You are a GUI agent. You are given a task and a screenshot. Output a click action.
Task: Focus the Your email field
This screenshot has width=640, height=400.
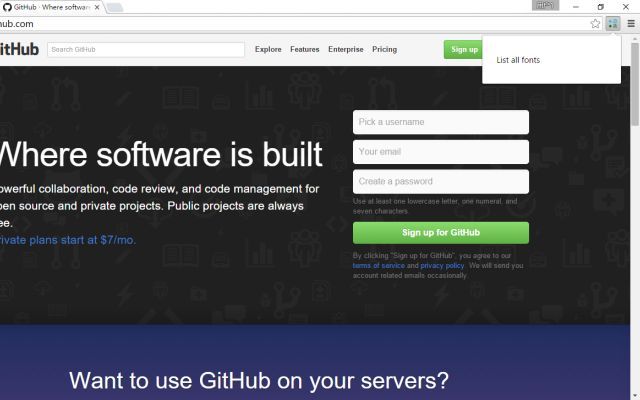tap(441, 152)
